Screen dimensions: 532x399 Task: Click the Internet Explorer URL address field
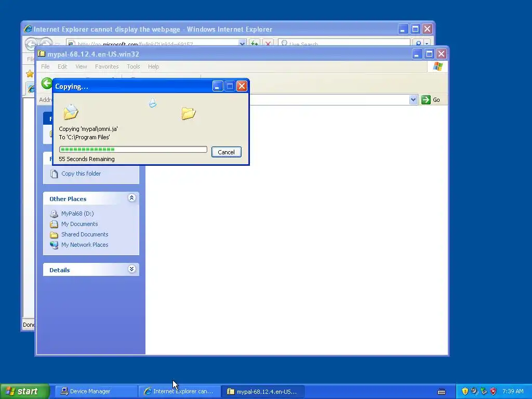click(x=156, y=44)
